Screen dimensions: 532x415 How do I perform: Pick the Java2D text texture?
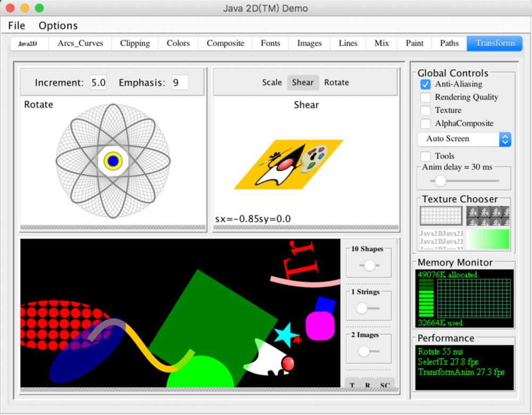pos(441,239)
